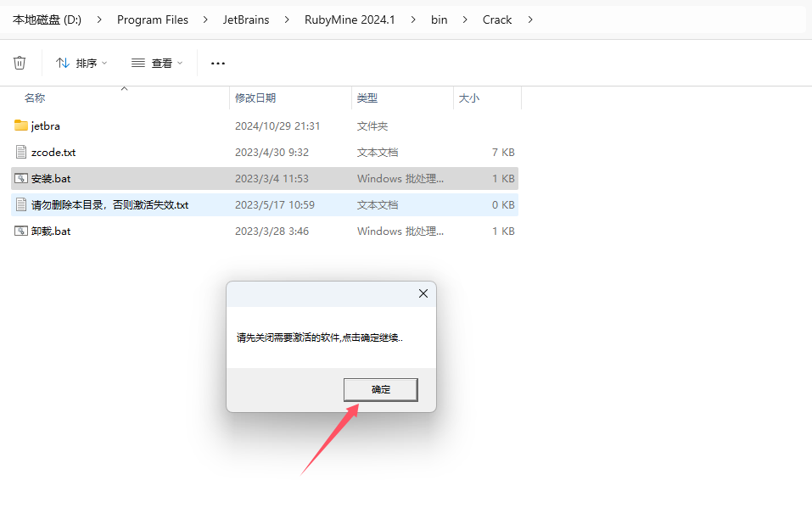
Task: Sort by 大小 column header
Action: [x=468, y=98]
